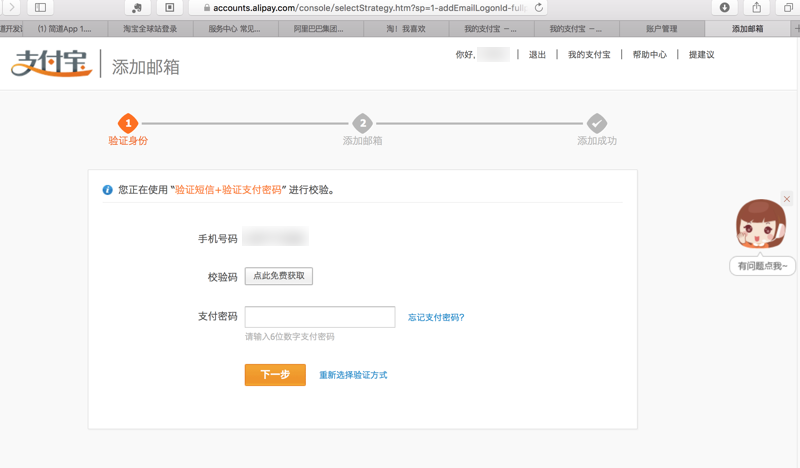
Task: Switch to the 账户管理 tab
Action: (x=662, y=29)
